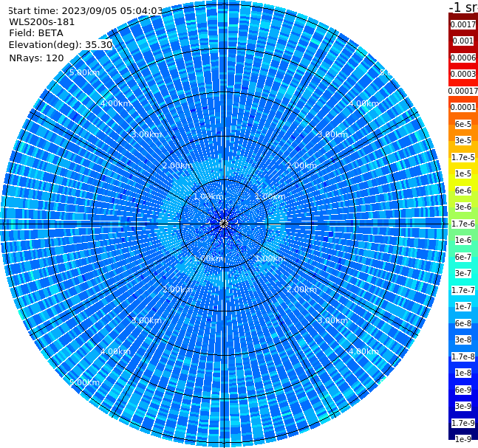
Task: Select the 0.001 colorbar tick label
Action: (463, 41)
